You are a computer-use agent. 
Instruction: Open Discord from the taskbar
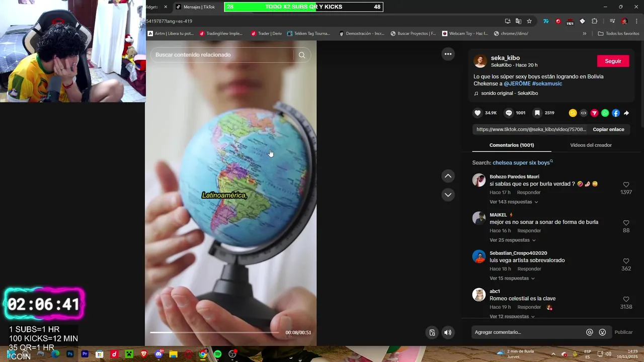[x=159, y=354]
